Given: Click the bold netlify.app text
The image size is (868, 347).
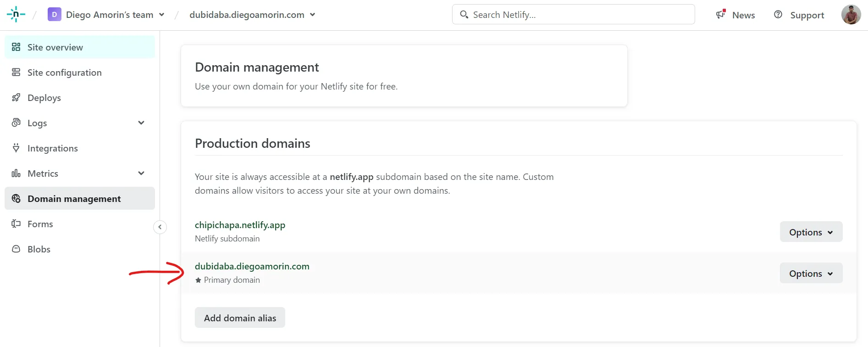Looking at the screenshot, I should point(352,177).
